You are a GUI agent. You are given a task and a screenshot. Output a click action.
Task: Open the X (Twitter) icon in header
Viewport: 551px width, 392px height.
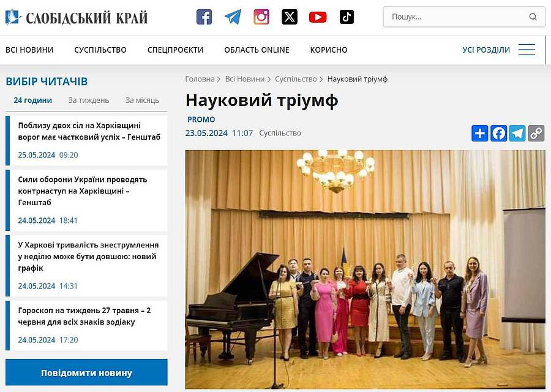coord(290,17)
